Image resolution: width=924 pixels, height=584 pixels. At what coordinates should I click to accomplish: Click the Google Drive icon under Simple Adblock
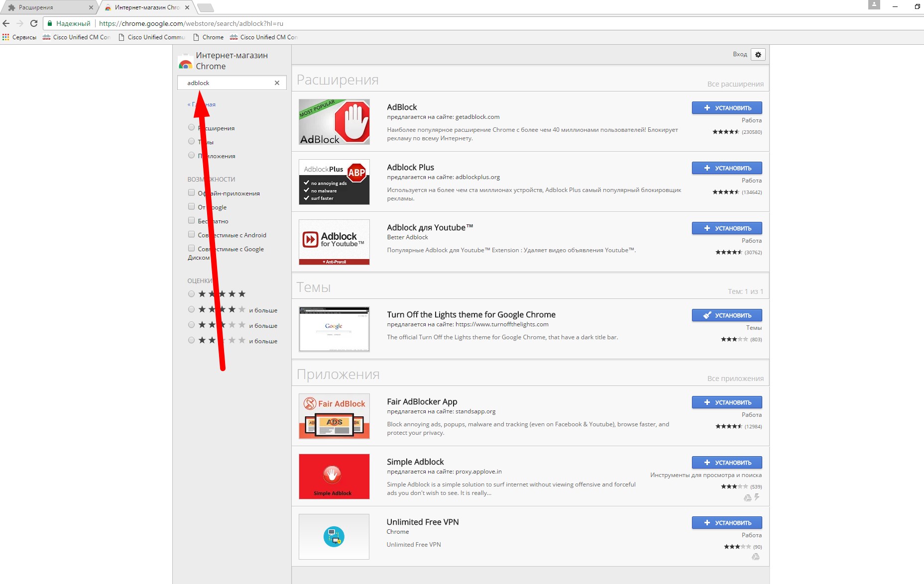tap(747, 497)
